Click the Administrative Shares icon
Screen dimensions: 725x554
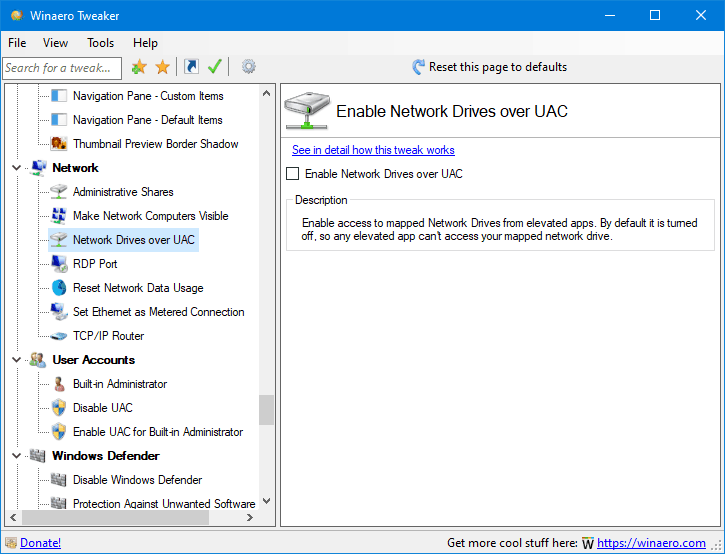(59, 192)
